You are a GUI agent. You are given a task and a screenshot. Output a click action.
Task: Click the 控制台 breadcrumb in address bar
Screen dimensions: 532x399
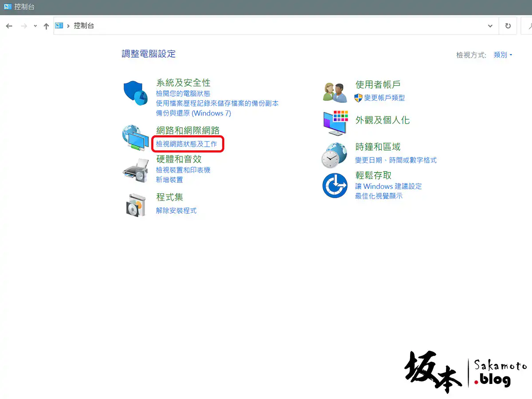(x=84, y=26)
